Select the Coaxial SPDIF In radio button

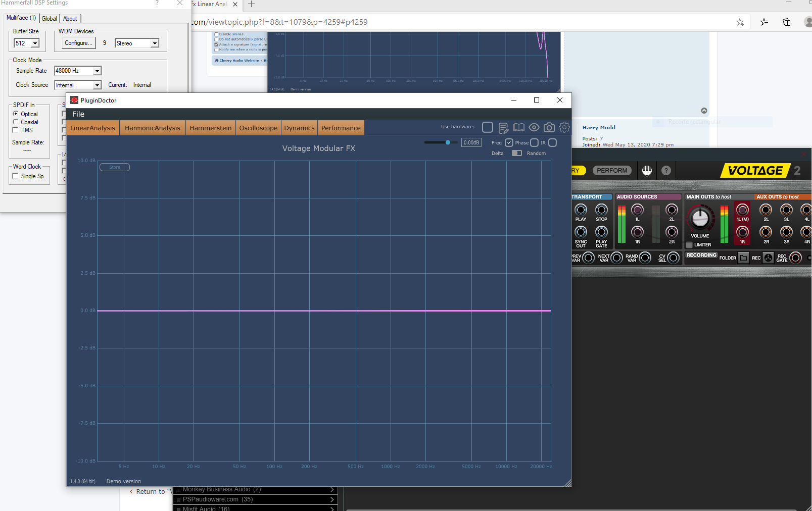point(16,122)
